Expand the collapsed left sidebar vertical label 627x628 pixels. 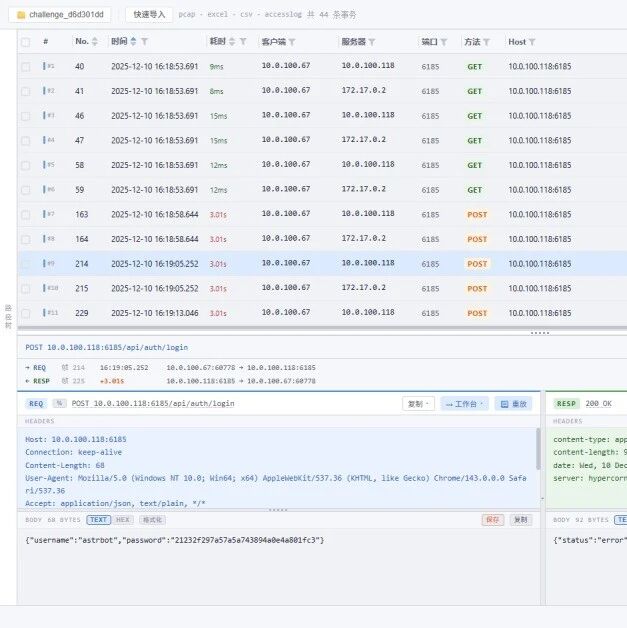pyautogui.click(x=8, y=316)
